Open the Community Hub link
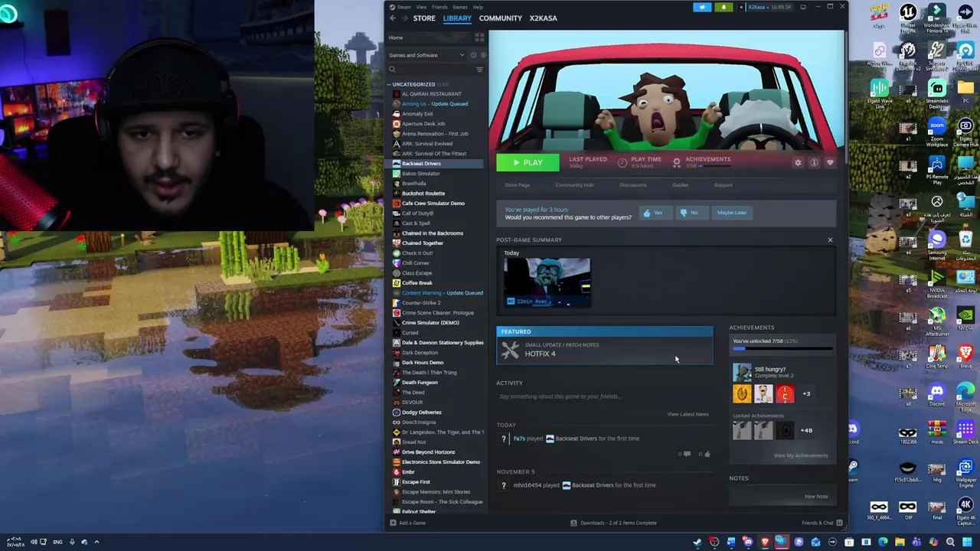 [574, 185]
